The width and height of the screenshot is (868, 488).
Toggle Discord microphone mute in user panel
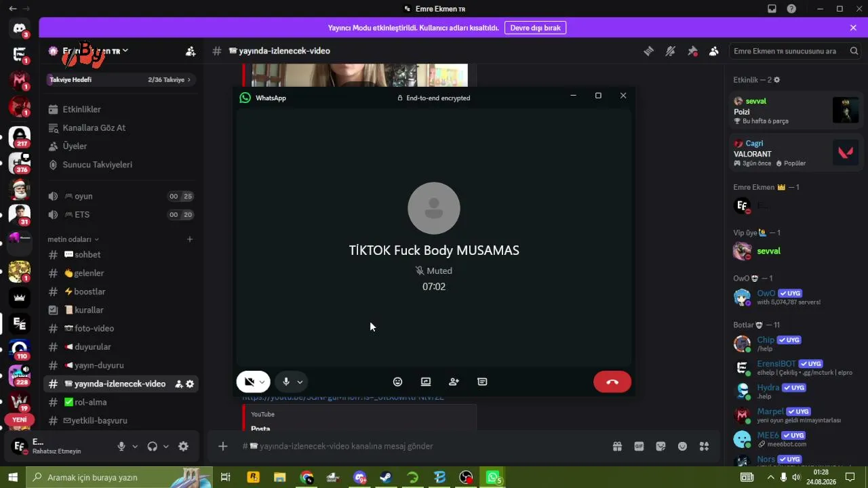tap(121, 446)
